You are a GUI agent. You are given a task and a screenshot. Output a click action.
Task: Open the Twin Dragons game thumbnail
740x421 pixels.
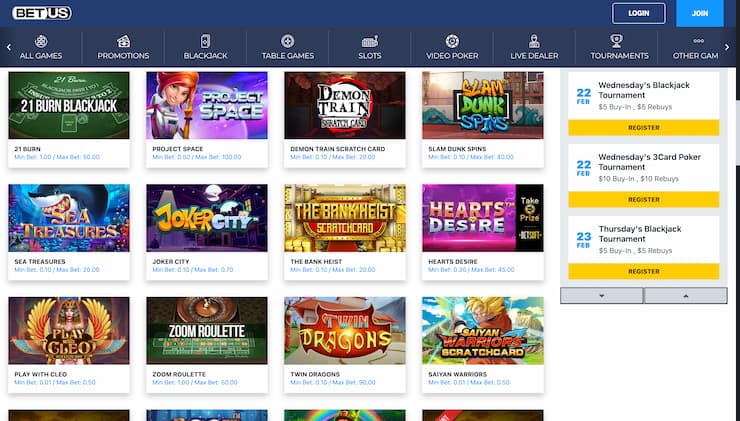[345, 330]
